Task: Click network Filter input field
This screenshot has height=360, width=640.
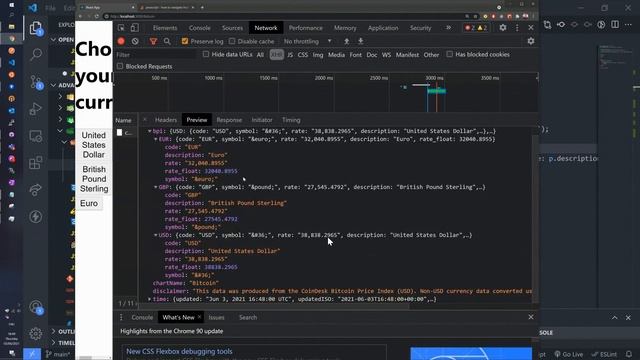Action: (x=156, y=55)
